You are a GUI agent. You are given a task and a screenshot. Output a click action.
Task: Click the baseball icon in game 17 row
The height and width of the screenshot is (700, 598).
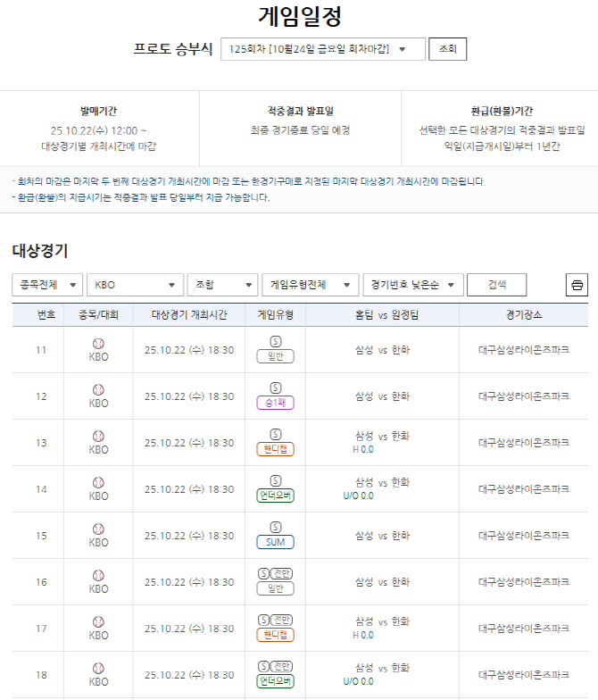(98, 621)
